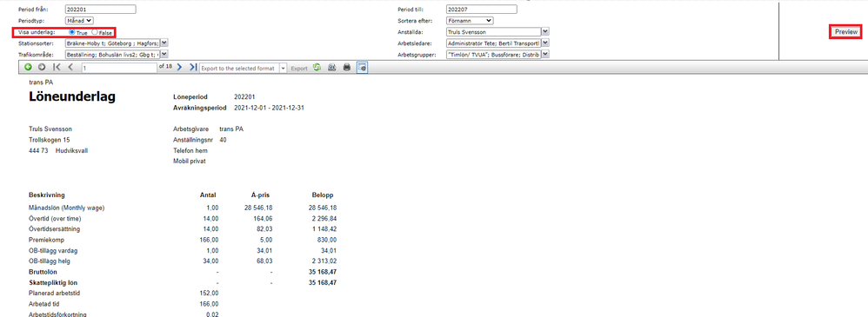Click the OB-tillägg helg amount 2 313,02

pyautogui.click(x=325, y=261)
